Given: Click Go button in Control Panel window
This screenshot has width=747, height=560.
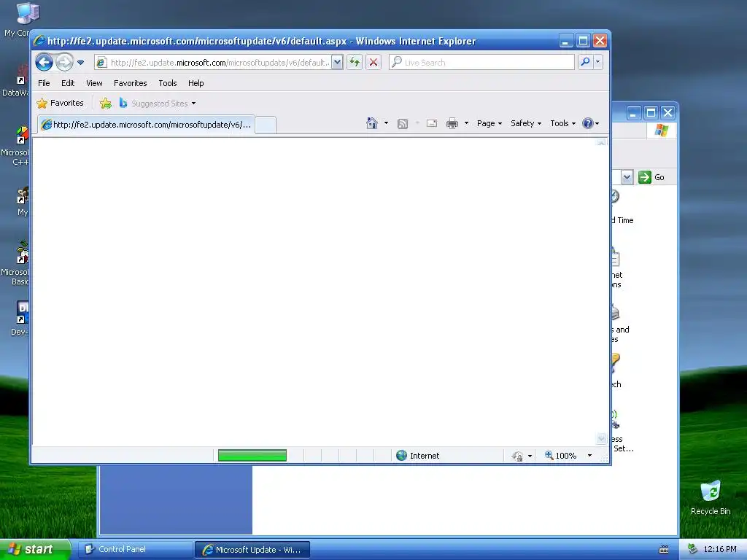Looking at the screenshot, I should click(x=651, y=177).
